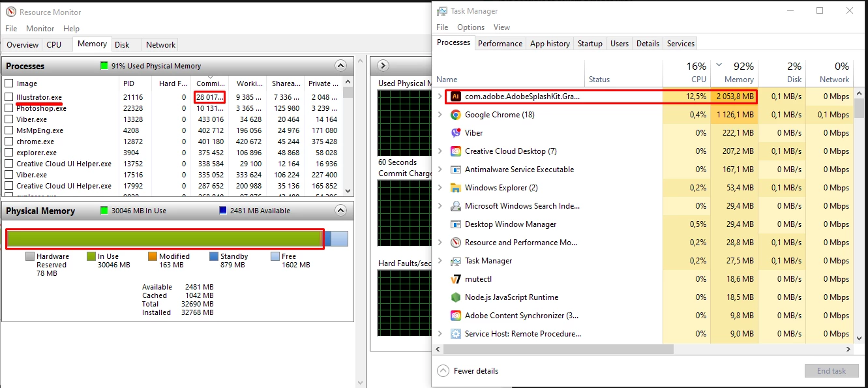Open the View menu in Task Manager
This screenshot has width=868, height=388.
[x=501, y=27]
